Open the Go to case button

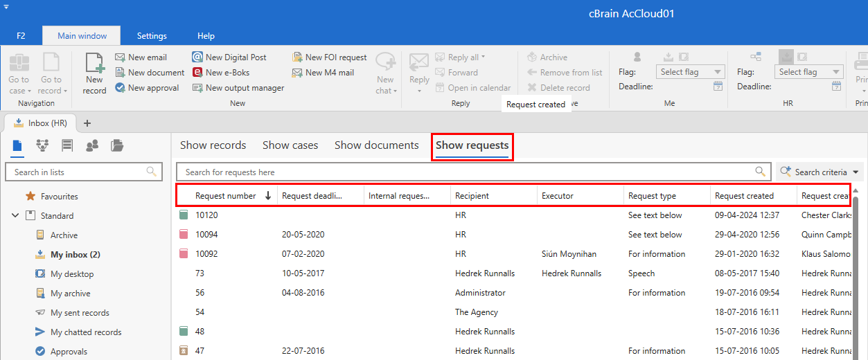tap(19, 73)
